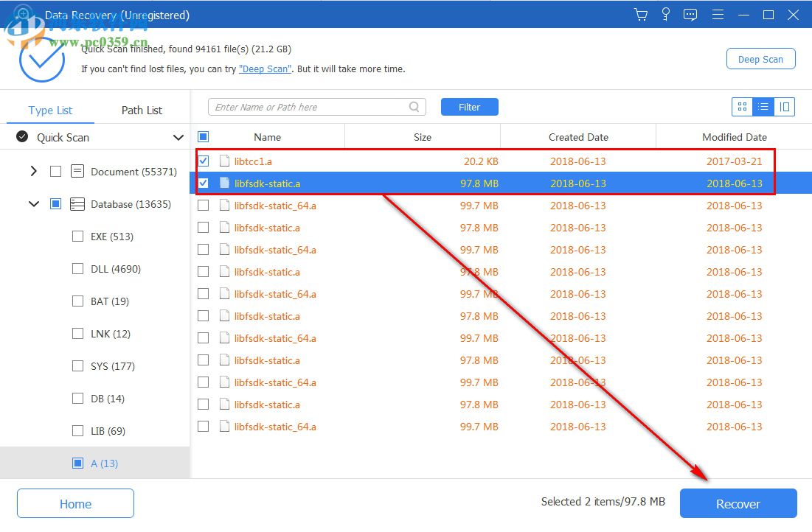Click the key registration icon in title bar
812x532 pixels.
click(x=665, y=15)
